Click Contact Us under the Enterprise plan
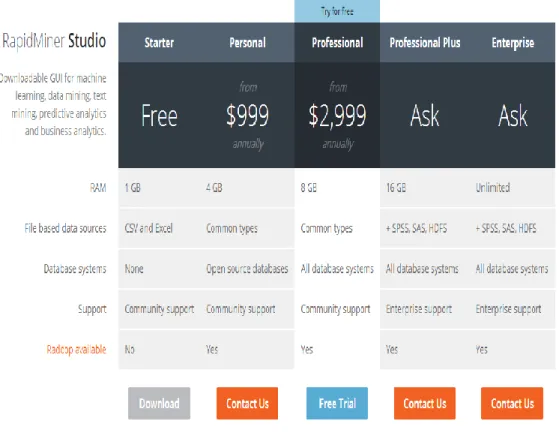 512,403
